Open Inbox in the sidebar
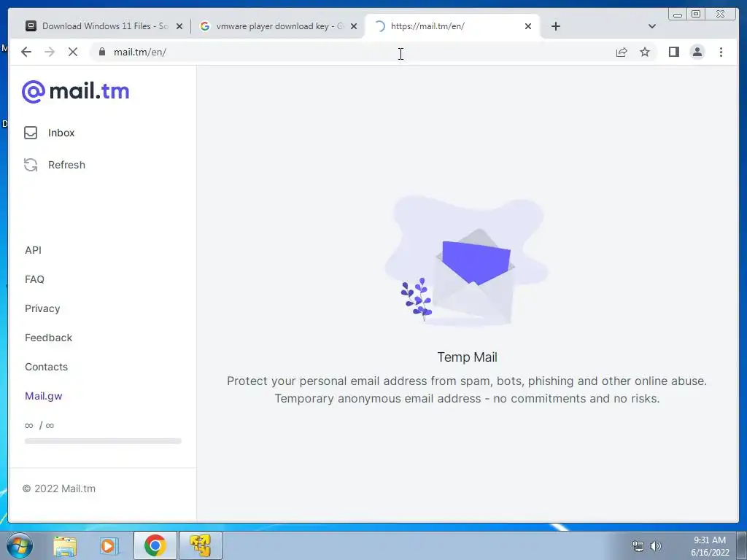The image size is (747, 560). pos(61,133)
